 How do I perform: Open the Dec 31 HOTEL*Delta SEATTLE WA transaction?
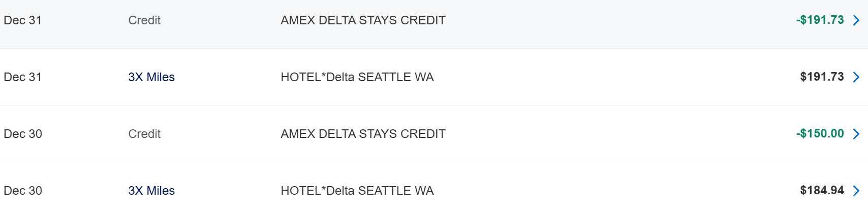tap(357, 77)
